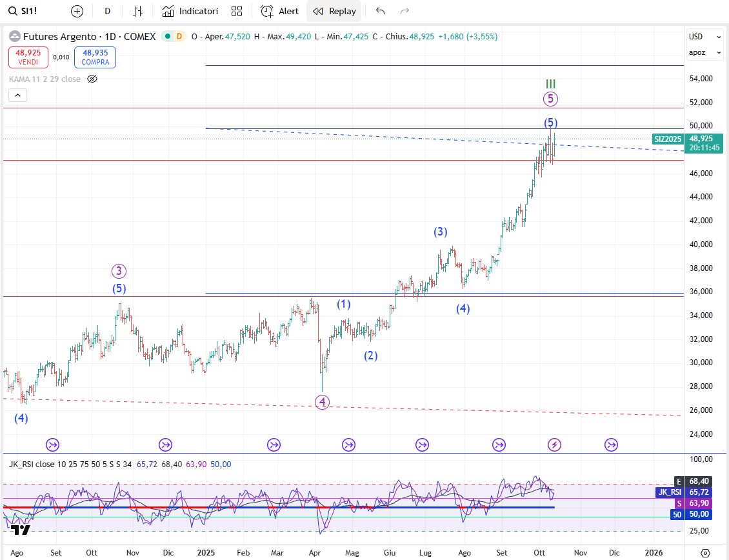This screenshot has height=560, width=729.
Task: Click the lightning event marker near October
Action: click(x=554, y=444)
